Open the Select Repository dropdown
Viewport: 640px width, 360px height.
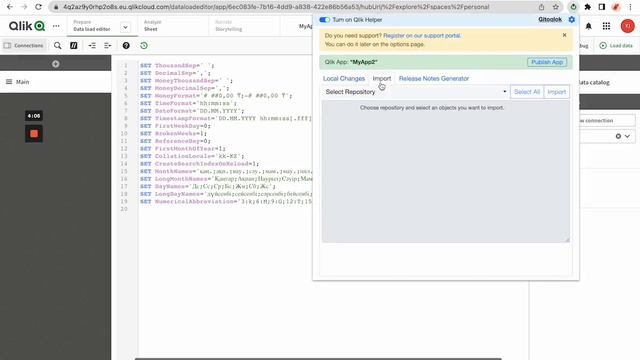[x=416, y=92]
